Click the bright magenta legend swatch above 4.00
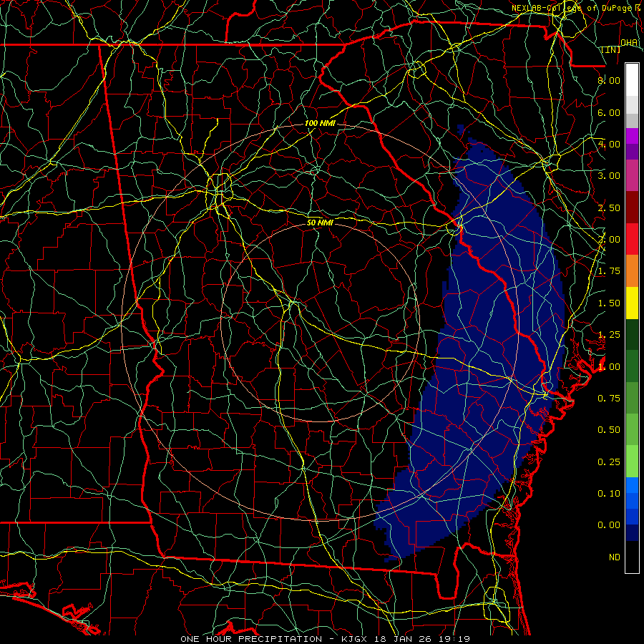This screenshot has width=644, height=644. pyautogui.click(x=632, y=136)
